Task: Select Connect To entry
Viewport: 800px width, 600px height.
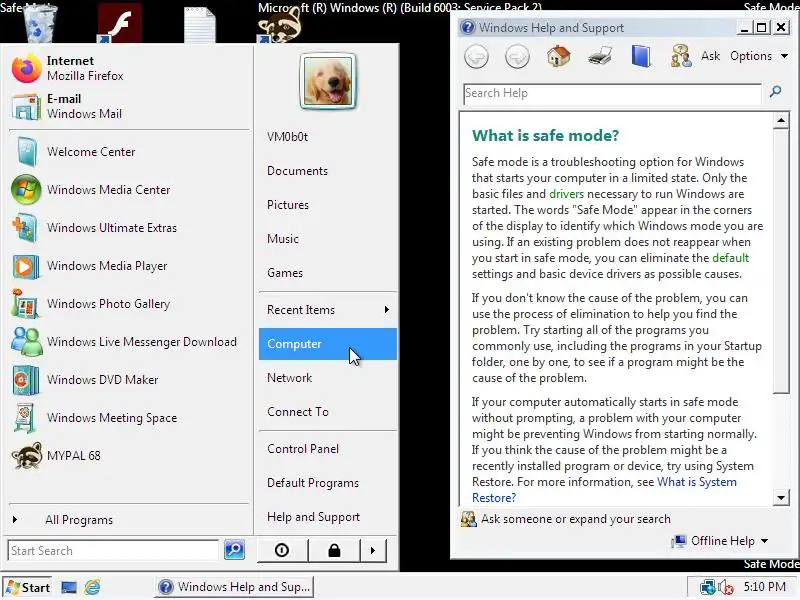Action: tap(328, 412)
